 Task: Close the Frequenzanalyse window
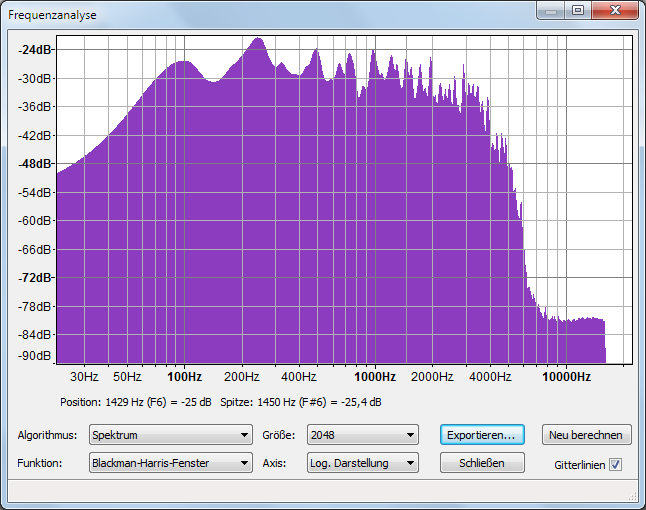tap(615, 10)
